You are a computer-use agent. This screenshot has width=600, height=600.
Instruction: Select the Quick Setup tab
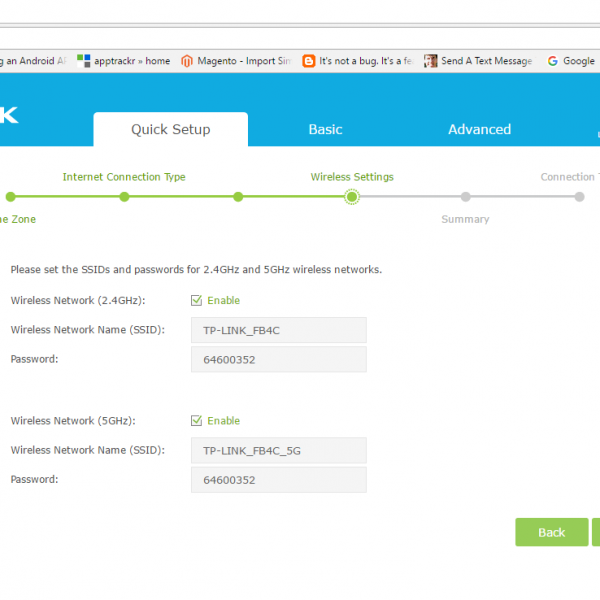171,130
